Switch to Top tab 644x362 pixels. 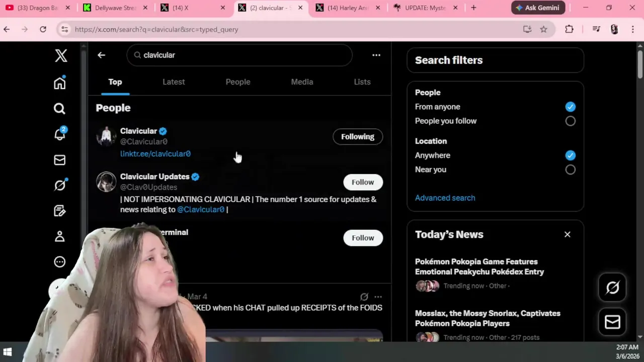tap(115, 82)
